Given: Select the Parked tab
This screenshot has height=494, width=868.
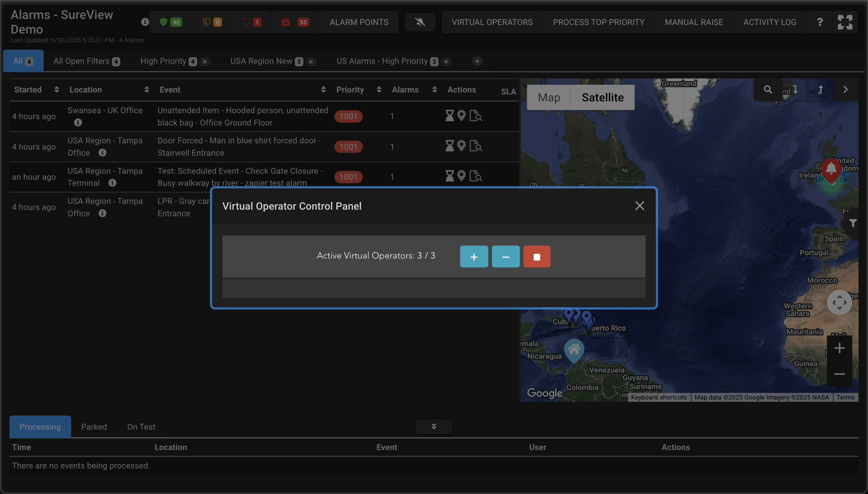Looking at the screenshot, I should (94, 427).
